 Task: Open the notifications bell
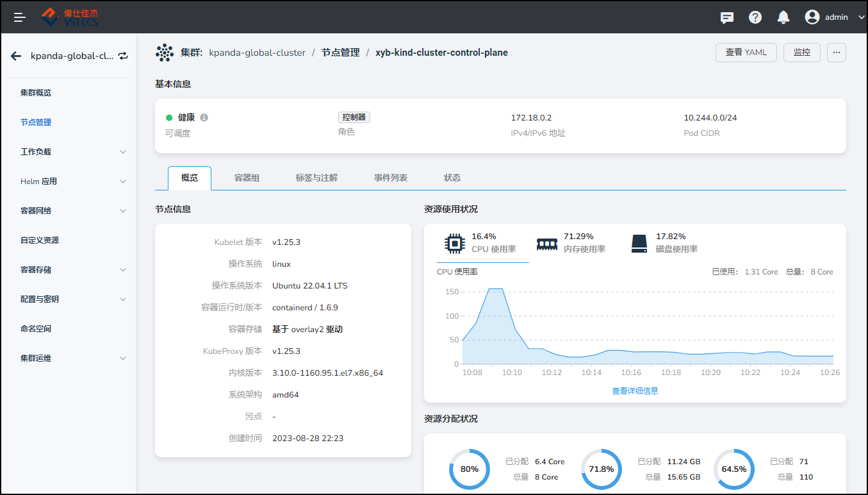pos(783,17)
